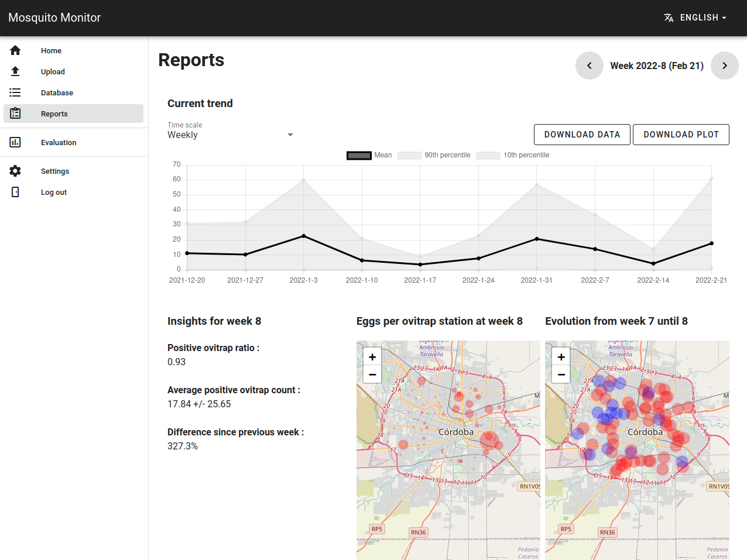Screen dimensions: 747x560
Task: Click the Home house icon in sidebar
Action: (15, 51)
